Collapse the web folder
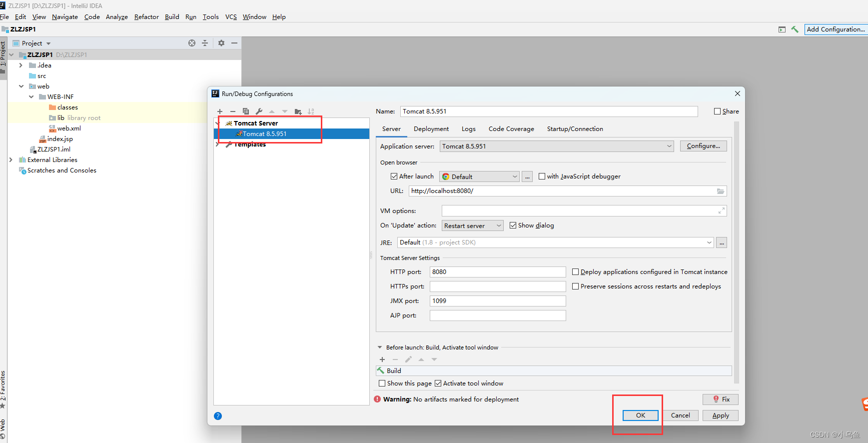The height and width of the screenshot is (443, 868). (x=21, y=86)
